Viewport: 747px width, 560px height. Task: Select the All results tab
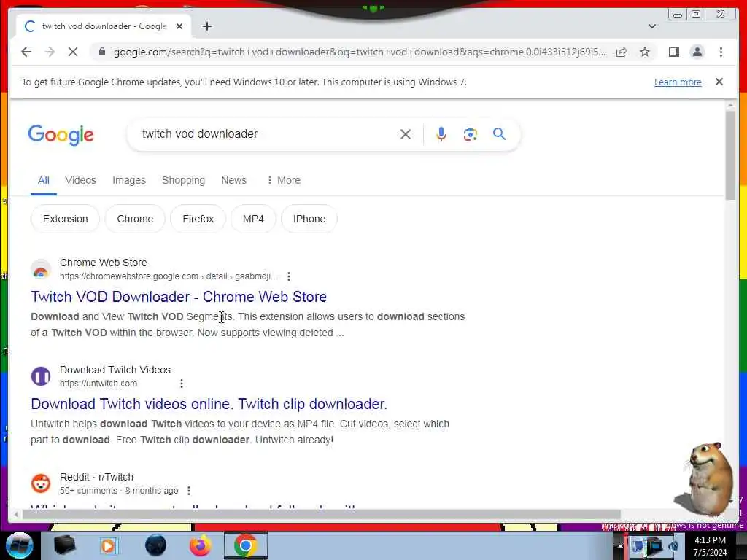[43, 181]
